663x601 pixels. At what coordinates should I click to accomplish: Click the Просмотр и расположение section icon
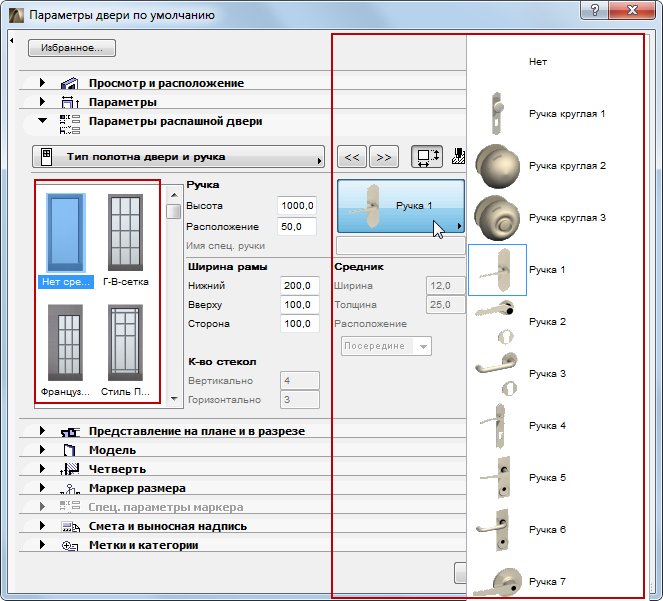tap(70, 83)
